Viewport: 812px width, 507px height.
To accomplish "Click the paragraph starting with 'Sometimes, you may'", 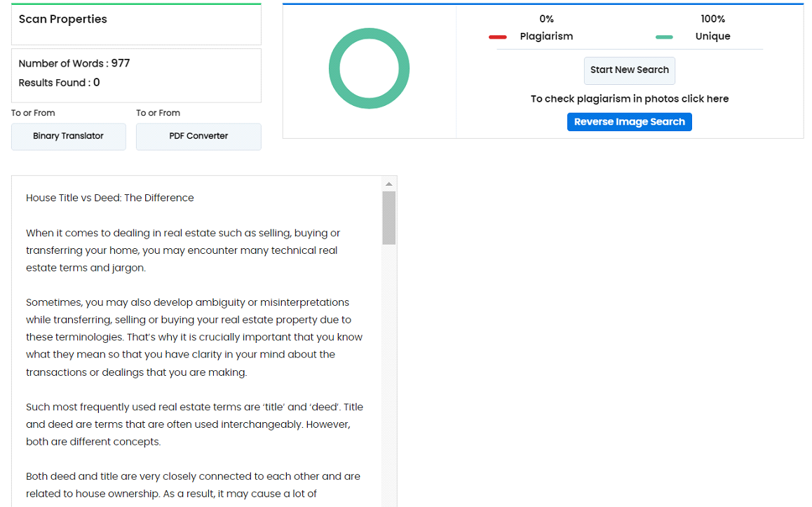I will point(194,337).
